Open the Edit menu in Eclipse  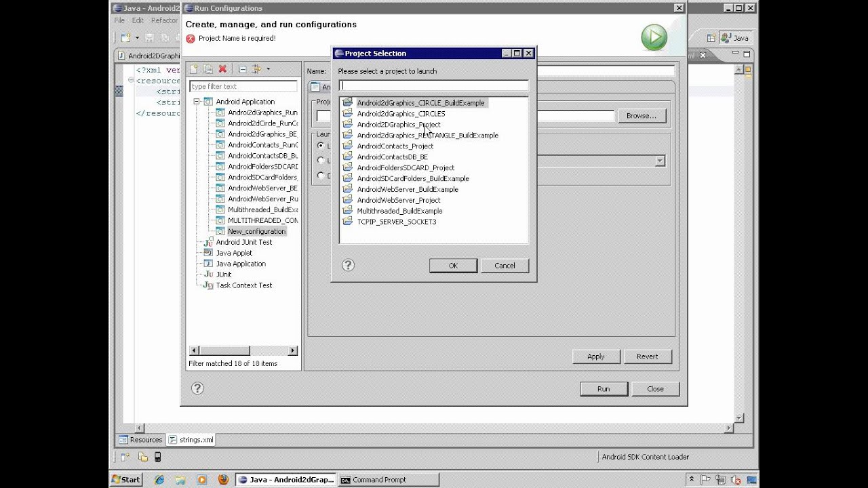[138, 20]
